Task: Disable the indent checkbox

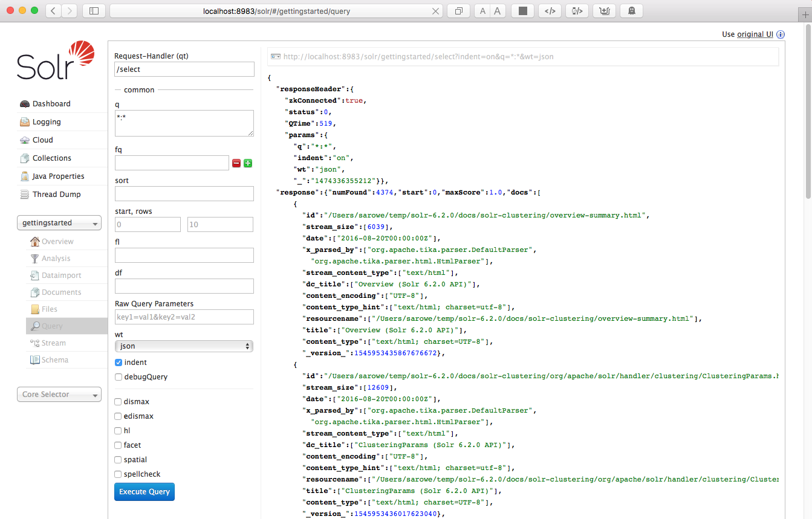Action: (x=118, y=363)
